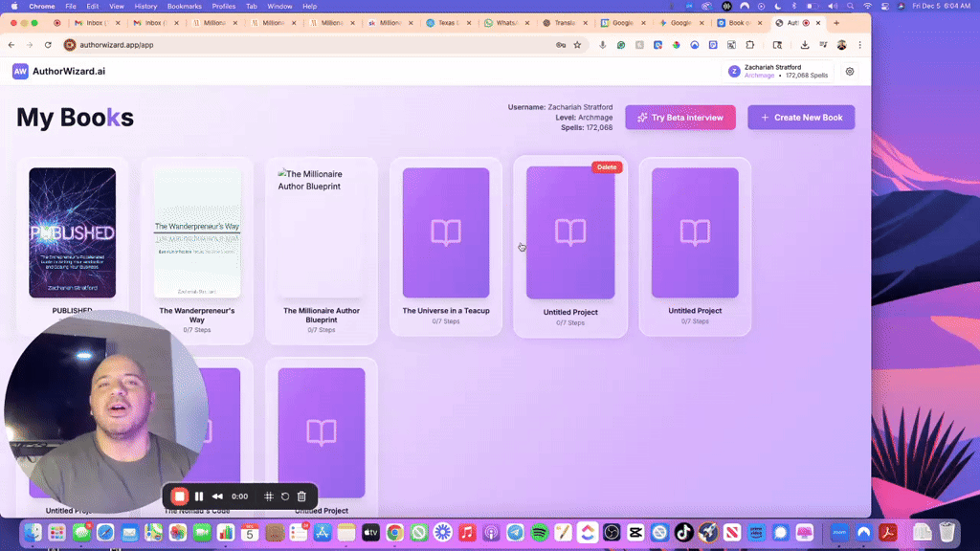The width and height of the screenshot is (980, 551).
Task: Open Launchpad from the dock
Action: click(56, 532)
